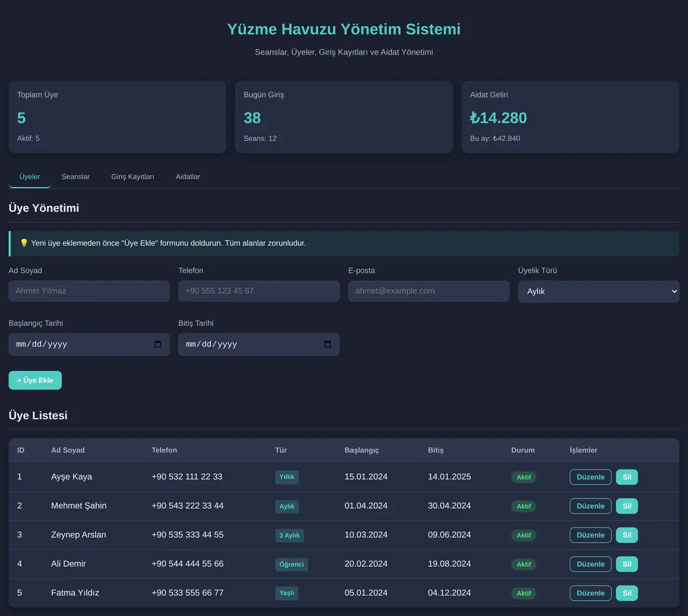Click the Yaşlı membership badge
This screenshot has width=688, height=616.
[x=287, y=593]
